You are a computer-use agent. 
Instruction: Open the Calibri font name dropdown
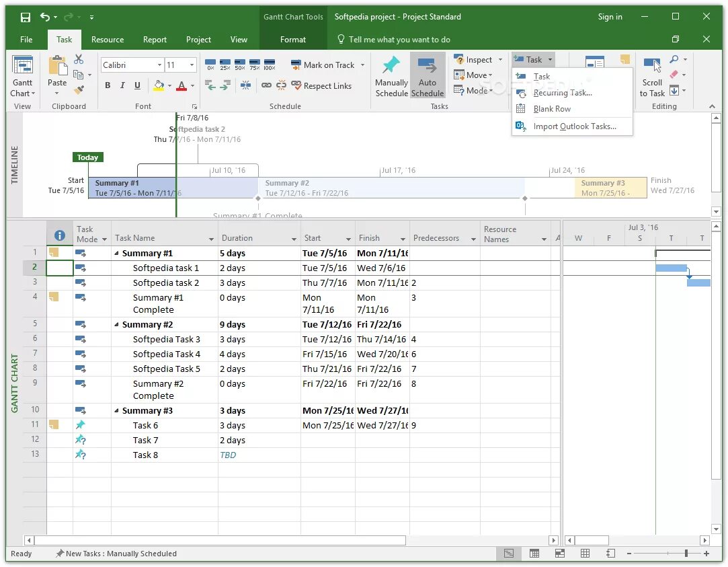pyautogui.click(x=159, y=65)
